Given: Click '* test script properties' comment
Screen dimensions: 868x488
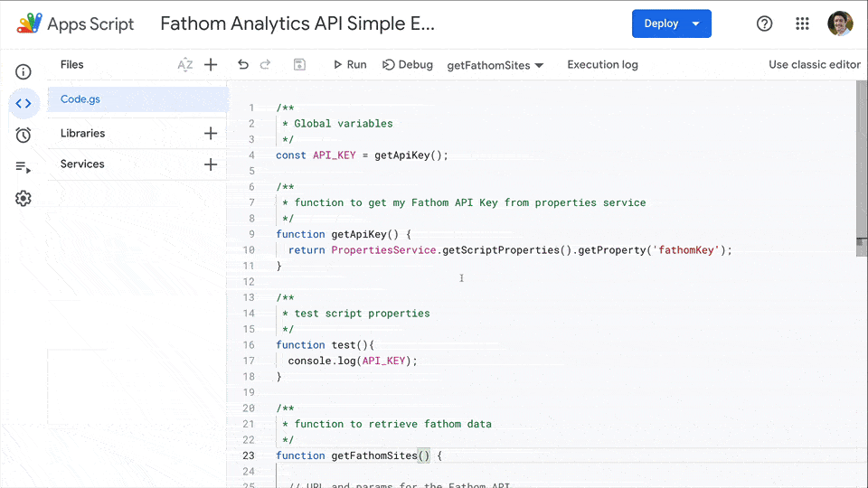Looking at the screenshot, I should point(356,314).
